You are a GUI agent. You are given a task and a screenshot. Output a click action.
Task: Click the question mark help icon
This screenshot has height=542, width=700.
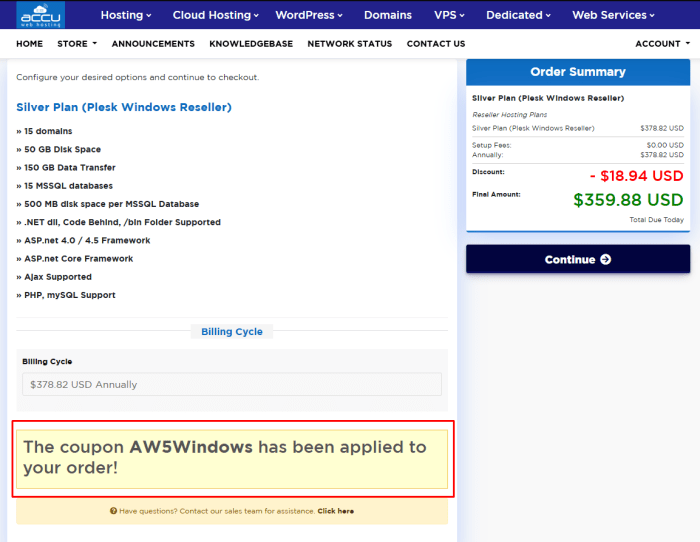click(x=113, y=511)
